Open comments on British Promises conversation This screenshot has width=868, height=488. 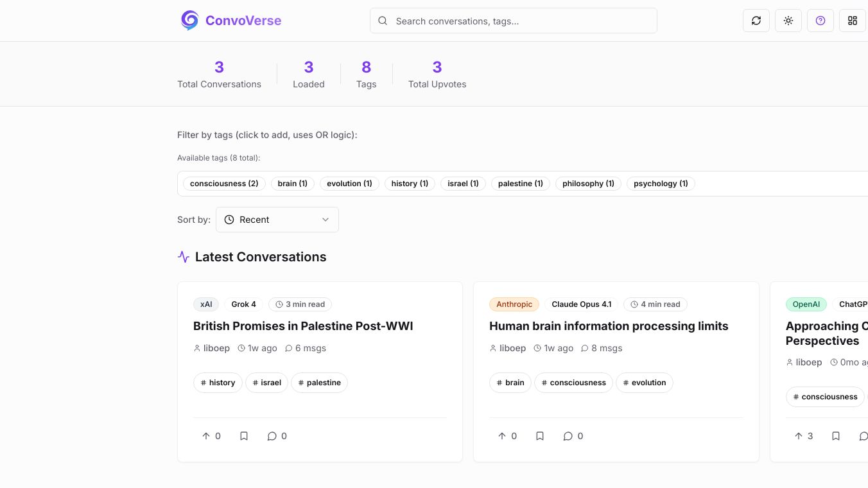277,436
